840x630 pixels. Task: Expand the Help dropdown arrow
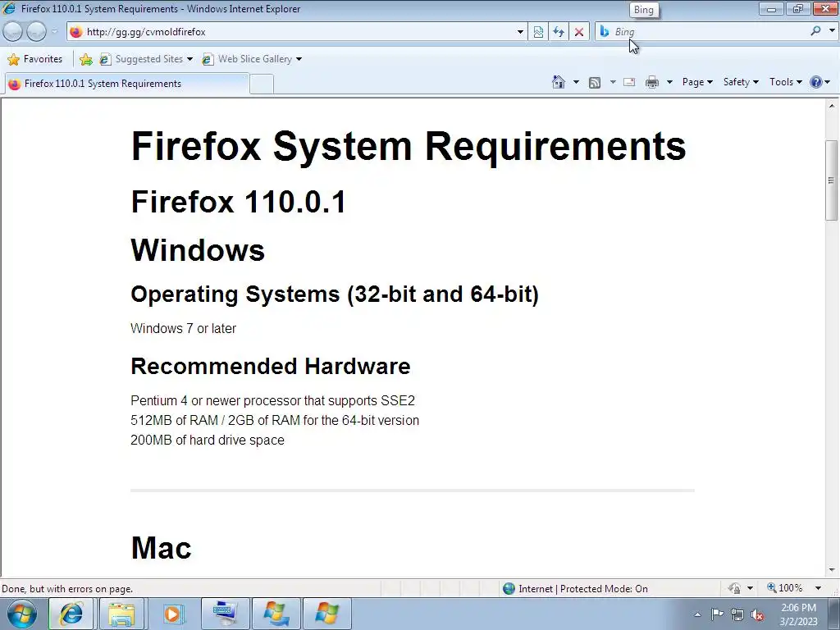click(x=828, y=82)
